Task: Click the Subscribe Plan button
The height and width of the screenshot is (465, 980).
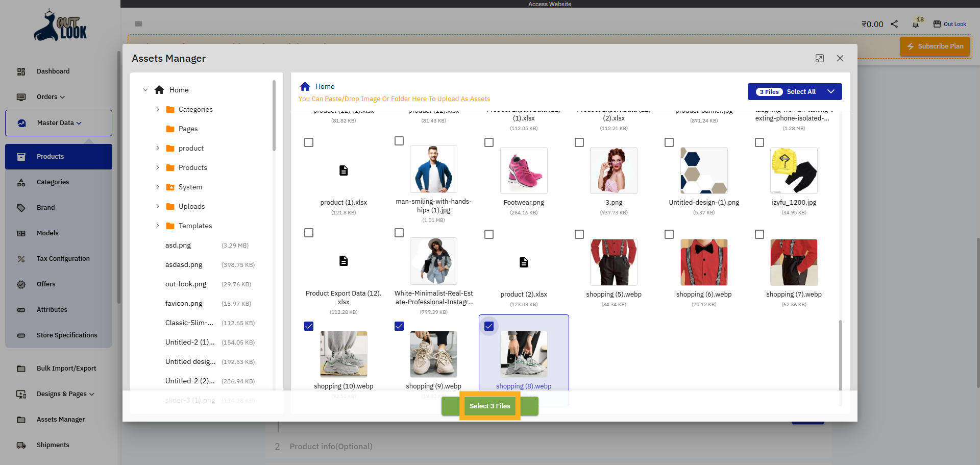Action: click(x=935, y=46)
